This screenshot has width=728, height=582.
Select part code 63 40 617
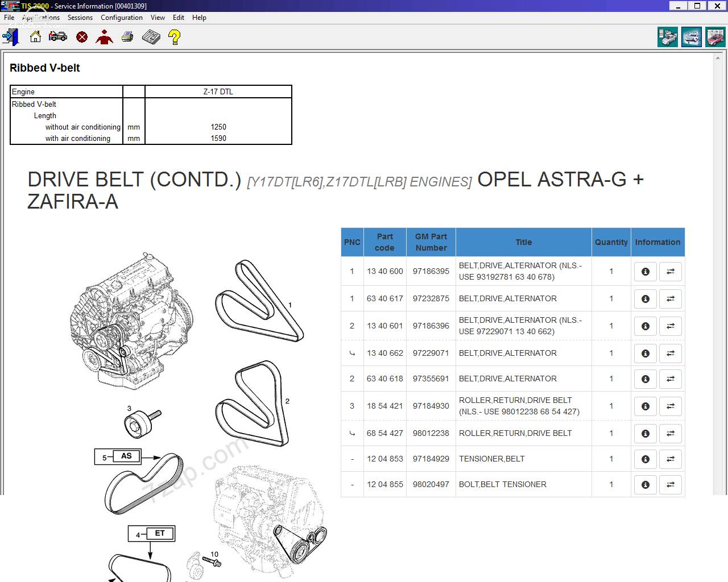(385, 299)
